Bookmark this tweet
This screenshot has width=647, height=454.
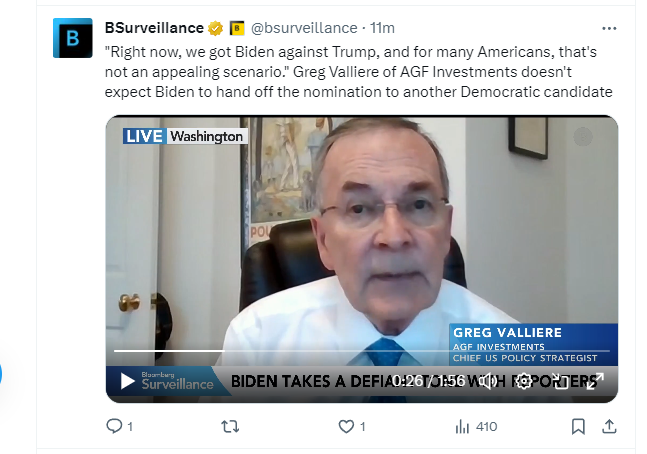[x=578, y=427]
